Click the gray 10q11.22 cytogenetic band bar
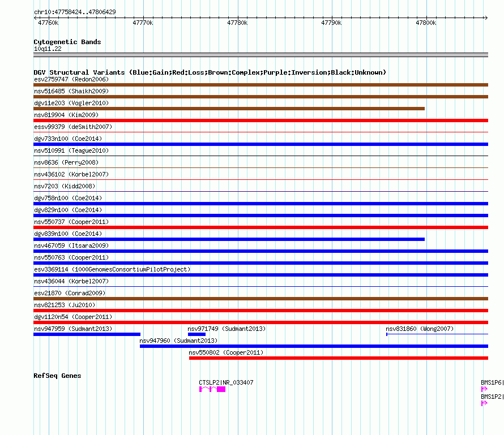The width and height of the screenshot is (504, 435). (260, 55)
